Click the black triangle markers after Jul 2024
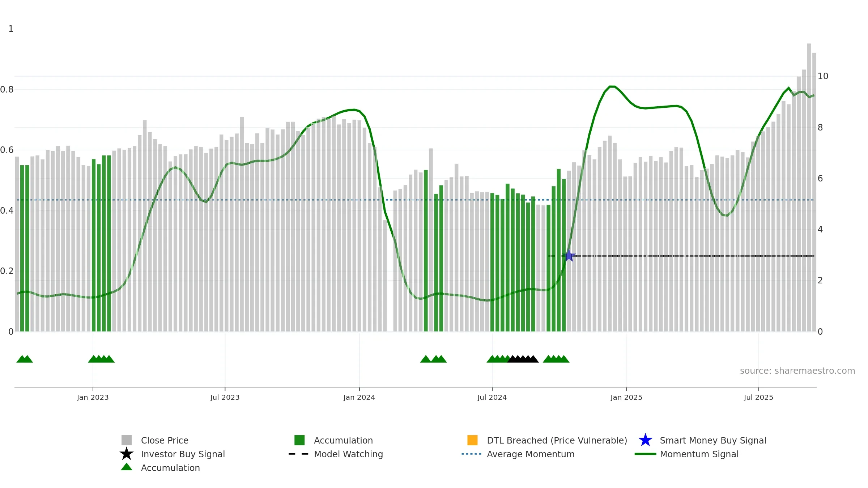The width and height of the screenshot is (868, 488). (x=523, y=359)
